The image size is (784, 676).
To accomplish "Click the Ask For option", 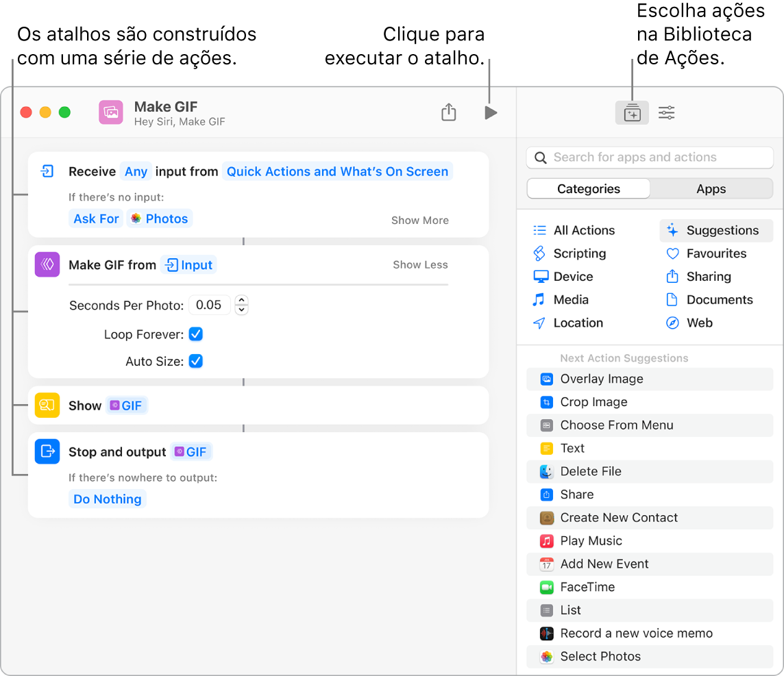I will [95, 218].
